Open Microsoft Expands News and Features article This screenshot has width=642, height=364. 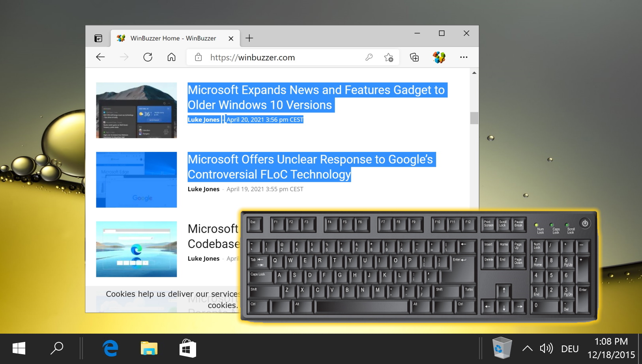point(316,97)
